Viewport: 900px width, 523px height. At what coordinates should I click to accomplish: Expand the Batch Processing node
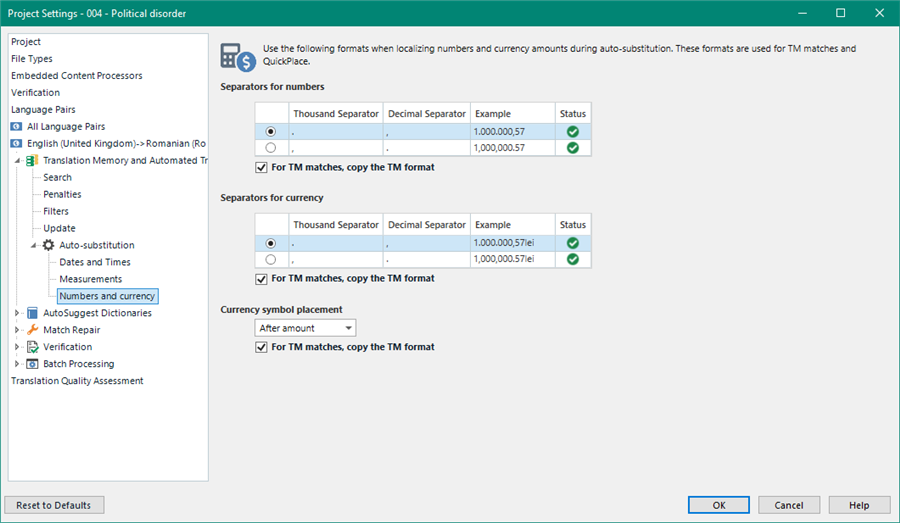coord(17,364)
